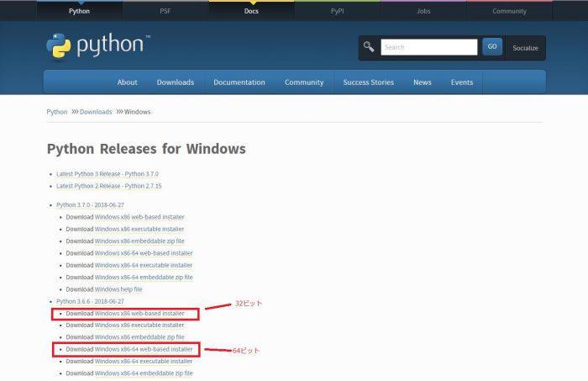Download Python 3.7.0 Windows x86 embeddable zip file
The height and width of the screenshot is (381, 588).
click(139, 241)
